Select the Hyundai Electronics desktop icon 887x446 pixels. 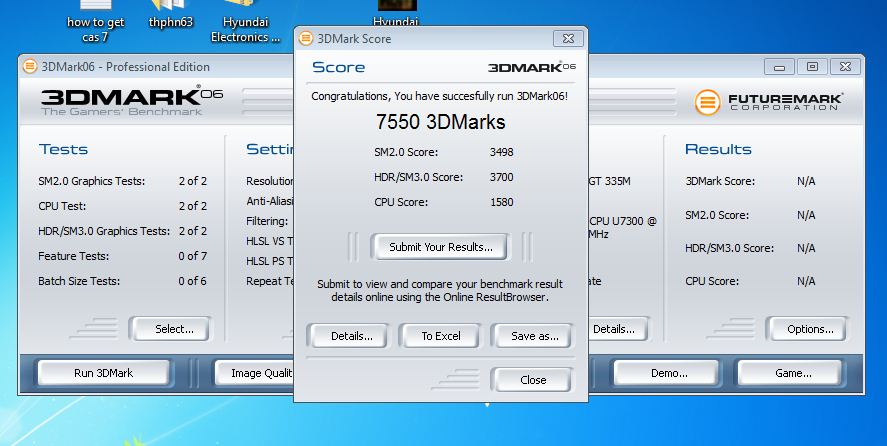246,22
